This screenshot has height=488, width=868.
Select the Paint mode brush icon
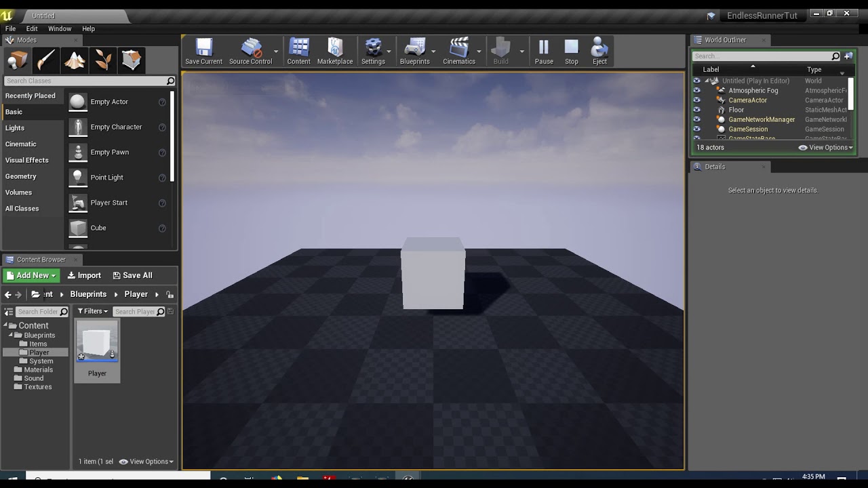(46, 60)
